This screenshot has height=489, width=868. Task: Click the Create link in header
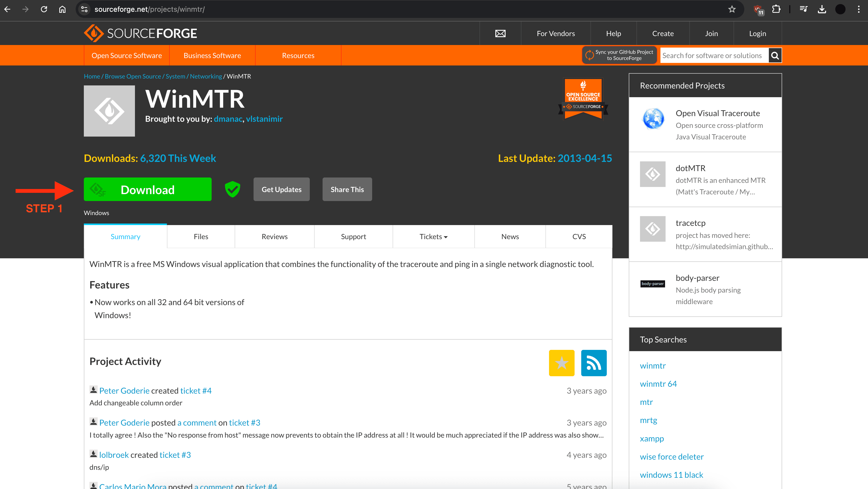(x=663, y=34)
